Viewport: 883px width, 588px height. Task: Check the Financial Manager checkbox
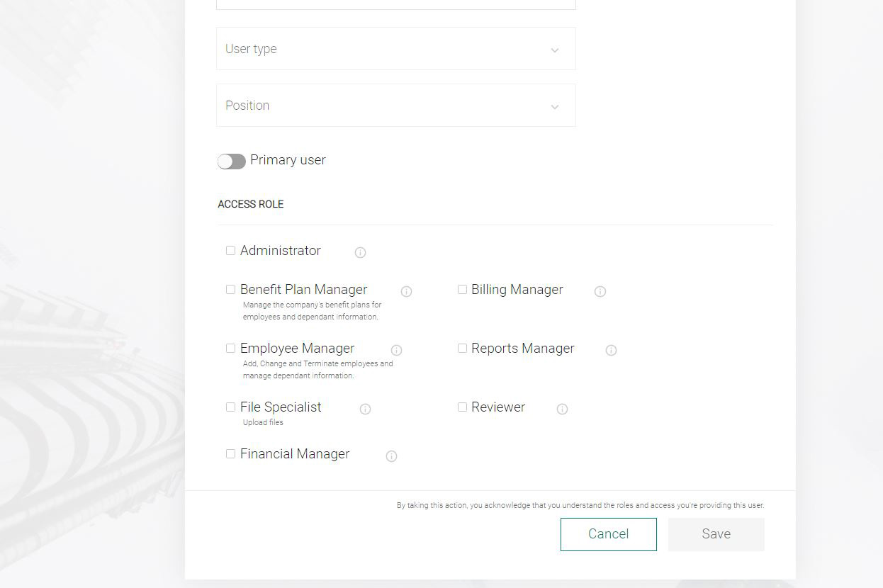coord(230,453)
